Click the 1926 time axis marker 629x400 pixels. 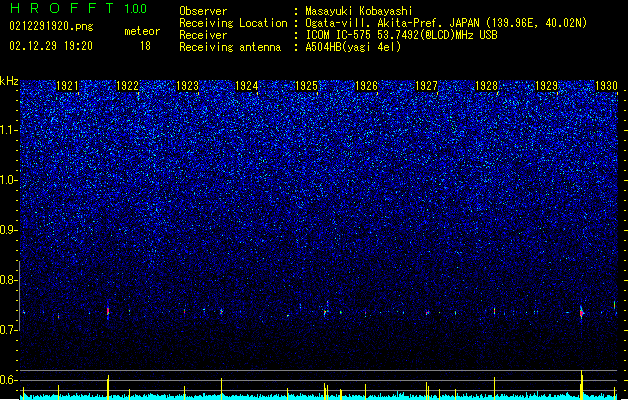coord(366,86)
